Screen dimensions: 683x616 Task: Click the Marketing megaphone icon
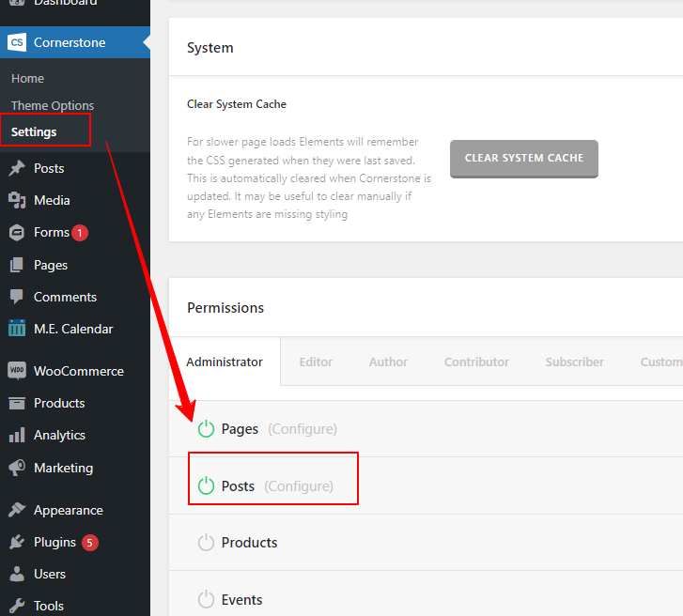click(x=17, y=468)
